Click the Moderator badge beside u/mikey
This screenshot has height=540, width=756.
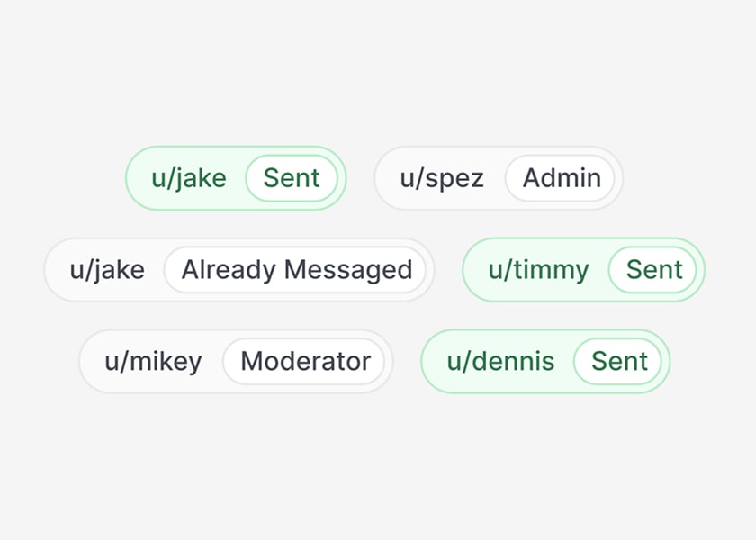click(x=305, y=361)
